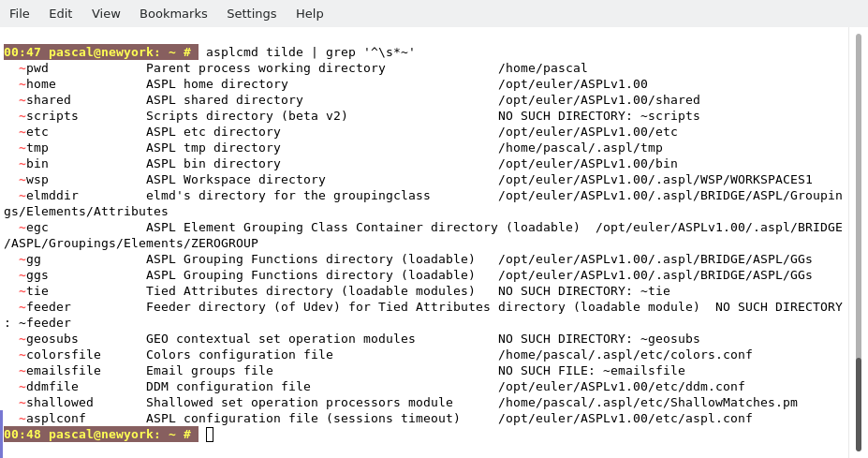Click the cursor block at the 00:48 prompt

point(210,435)
